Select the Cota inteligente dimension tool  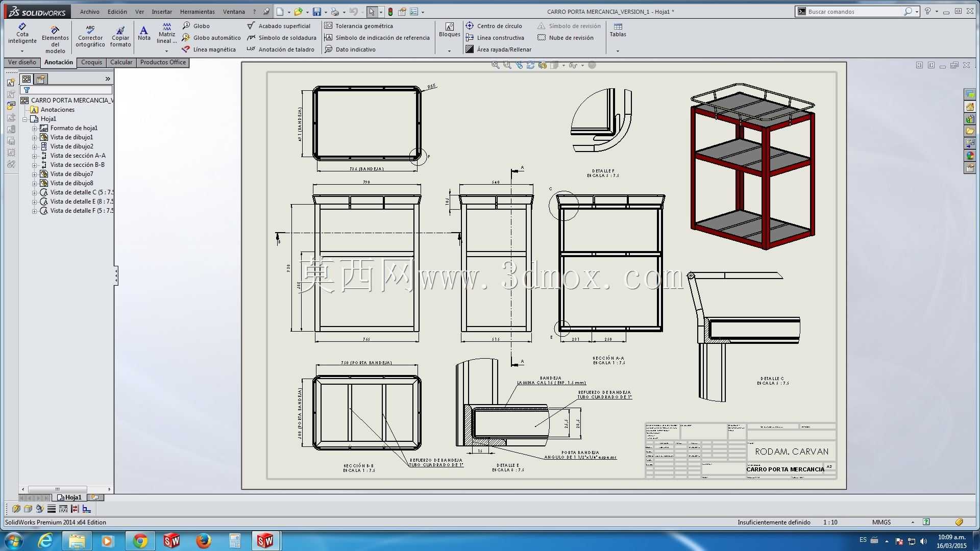(22, 34)
